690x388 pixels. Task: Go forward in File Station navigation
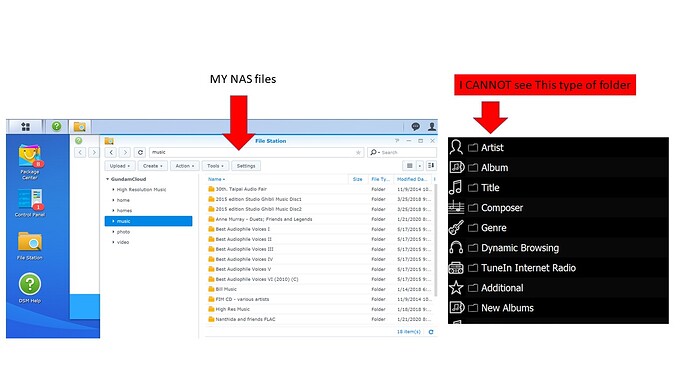tap(125, 152)
